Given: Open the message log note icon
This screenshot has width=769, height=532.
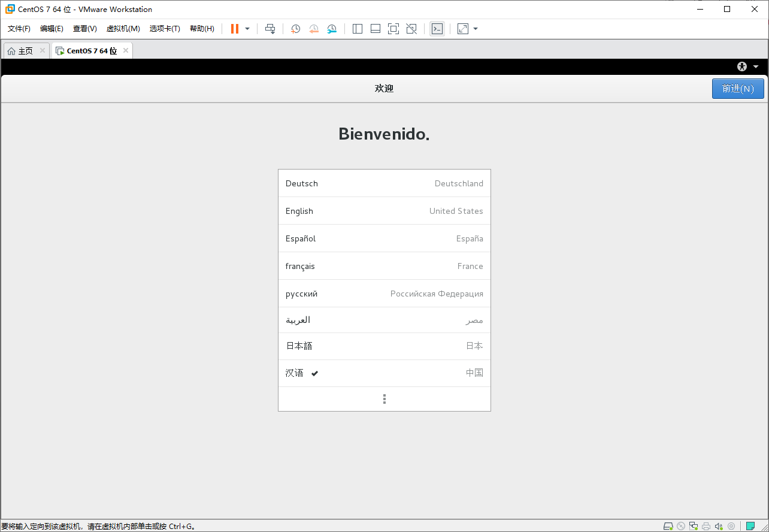Looking at the screenshot, I should click(750, 526).
